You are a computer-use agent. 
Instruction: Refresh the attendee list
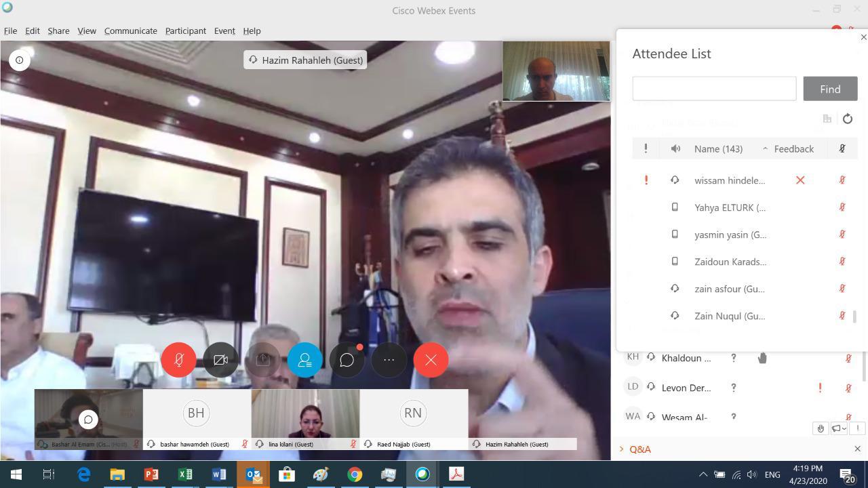pyautogui.click(x=847, y=119)
